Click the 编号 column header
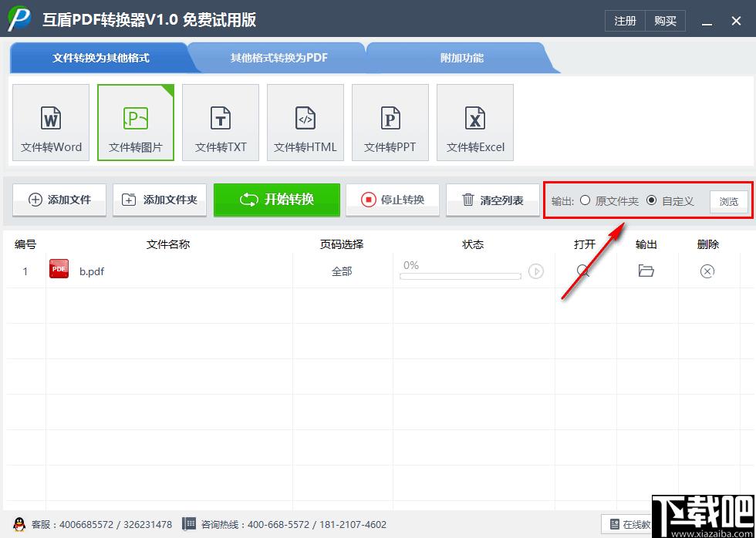The width and height of the screenshot is (756, 538). coord(25,244)
